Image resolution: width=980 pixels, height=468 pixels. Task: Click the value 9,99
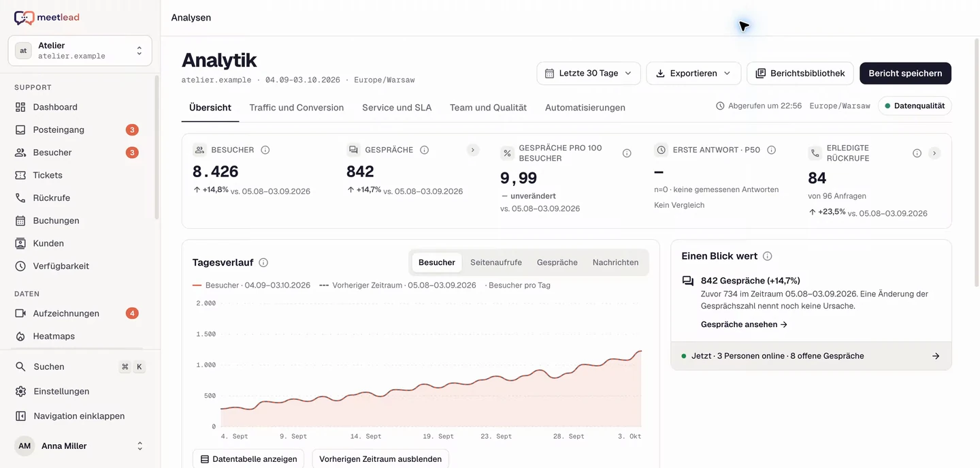point(519,178)
